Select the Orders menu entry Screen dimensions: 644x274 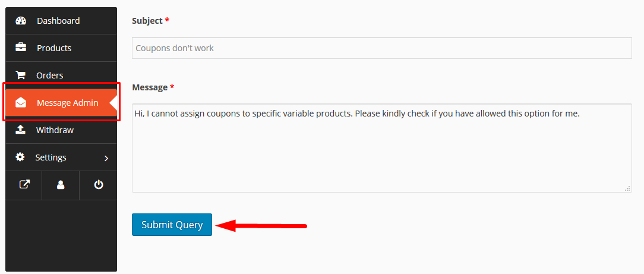point(61,75)
